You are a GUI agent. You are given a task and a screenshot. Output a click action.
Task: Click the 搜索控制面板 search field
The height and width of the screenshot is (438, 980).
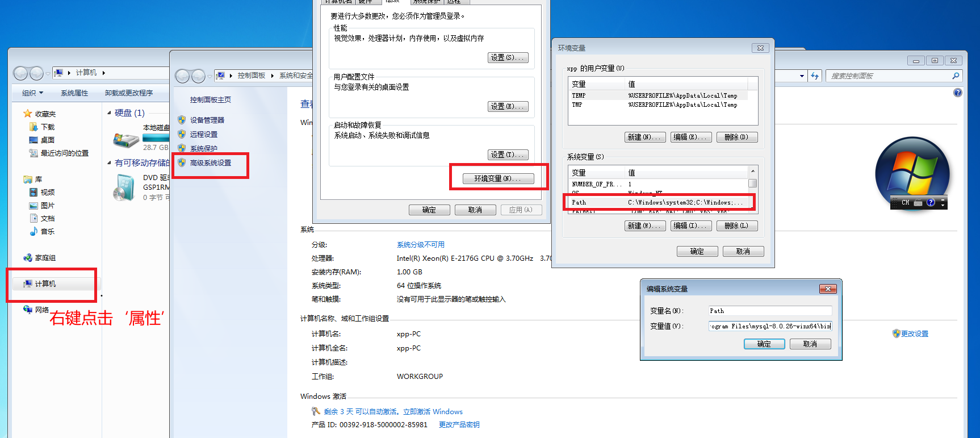point(889,76)
